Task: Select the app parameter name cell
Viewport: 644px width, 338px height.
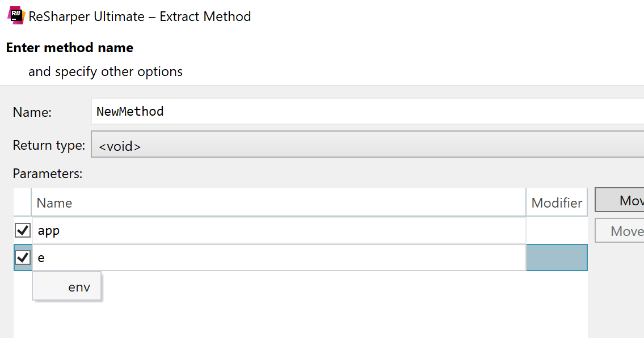Action: [x=278, y=231]
